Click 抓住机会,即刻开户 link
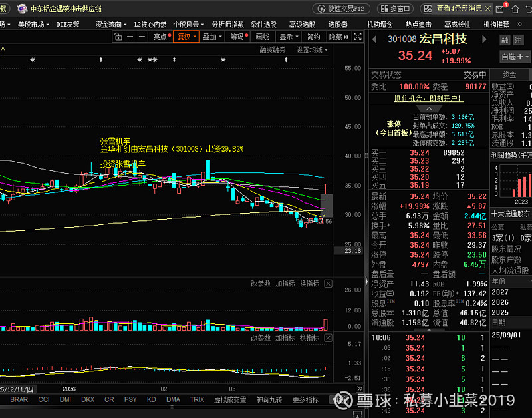Image resolution: width=532 pixels, height=418 pixels. coord(429,99)
